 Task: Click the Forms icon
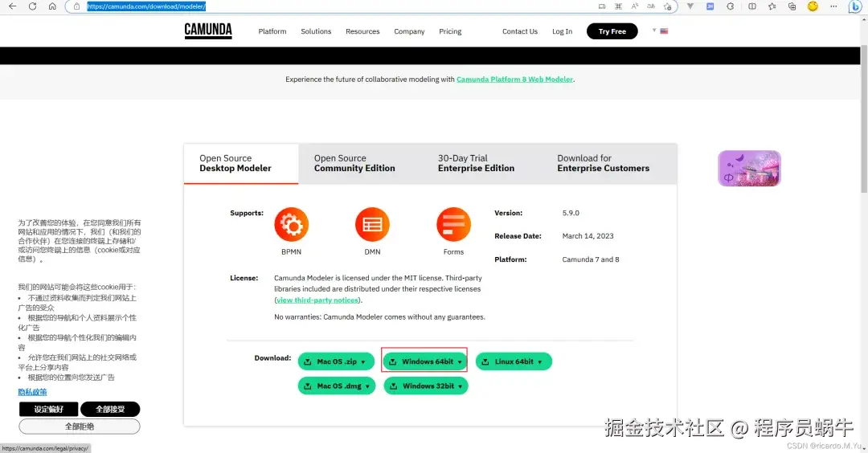pyautogui.click(x=453, y=225)
